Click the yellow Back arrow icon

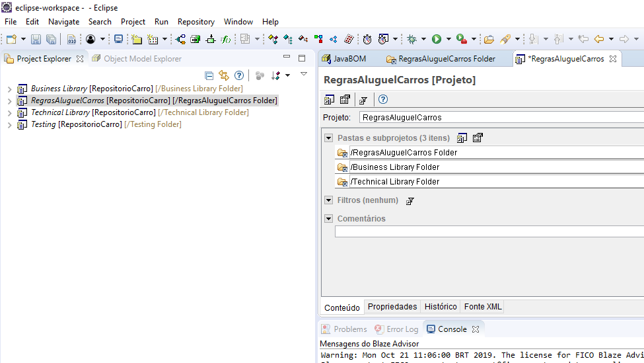pos(599,39)
